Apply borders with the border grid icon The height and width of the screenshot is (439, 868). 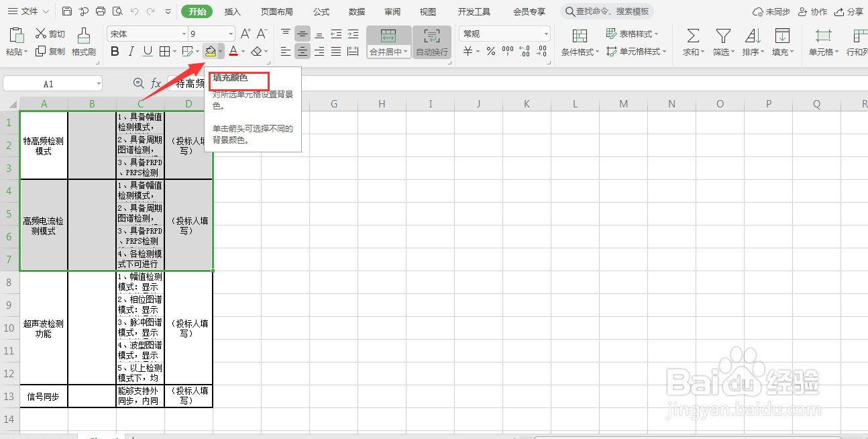point(165,51)
